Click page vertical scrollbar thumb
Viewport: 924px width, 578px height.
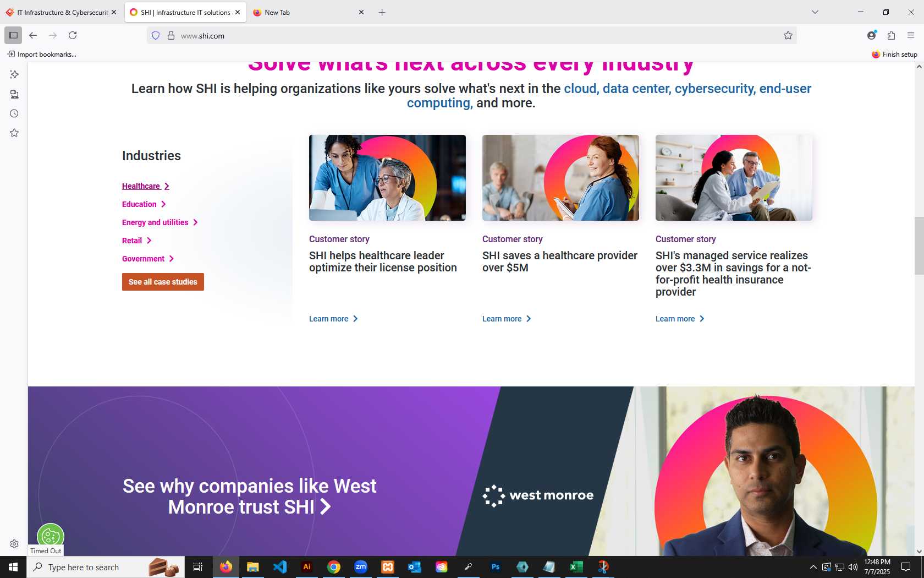point(919,246)
